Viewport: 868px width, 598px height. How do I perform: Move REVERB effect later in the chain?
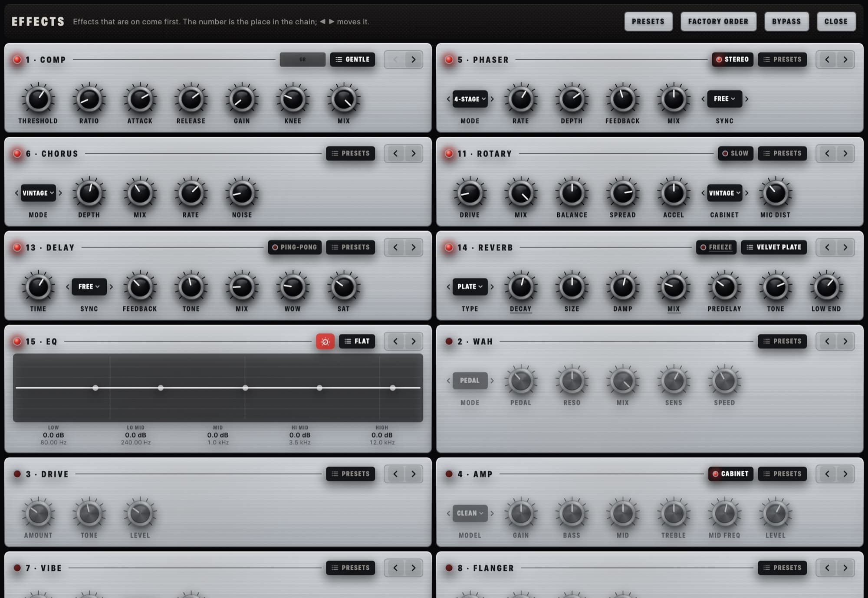tap(845, 247)
